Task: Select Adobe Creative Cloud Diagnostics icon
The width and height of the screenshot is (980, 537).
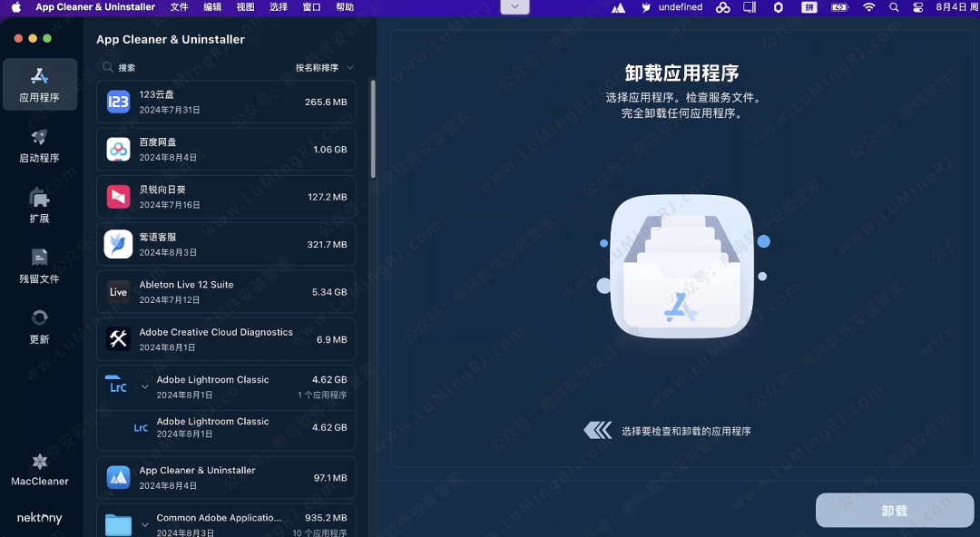Action: click(118, 339)
